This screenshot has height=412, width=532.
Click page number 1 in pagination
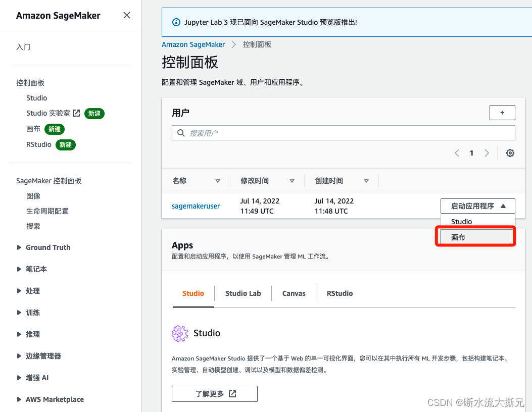coord(471,153)
